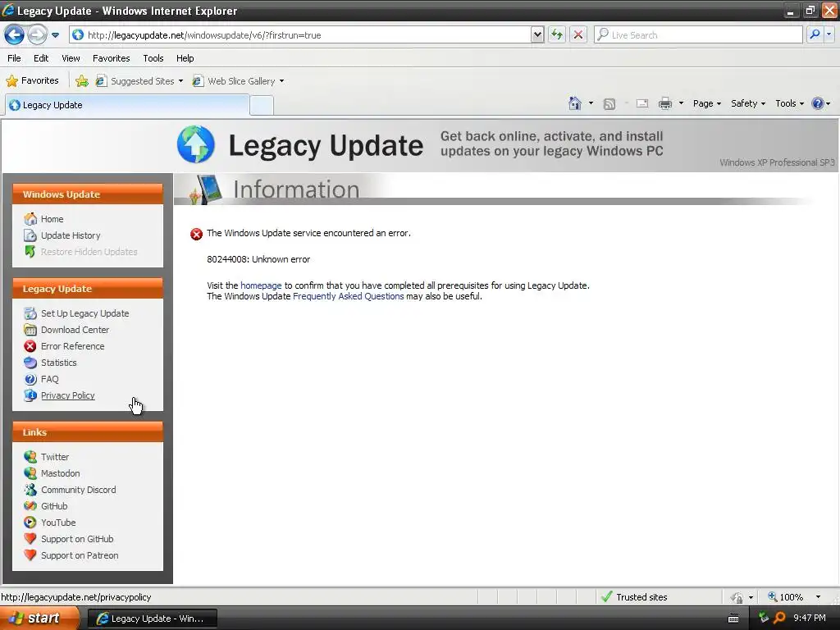Open the Tools menu in menu bar
This screenshot has height=630, width=840.
tap(153, 58)
